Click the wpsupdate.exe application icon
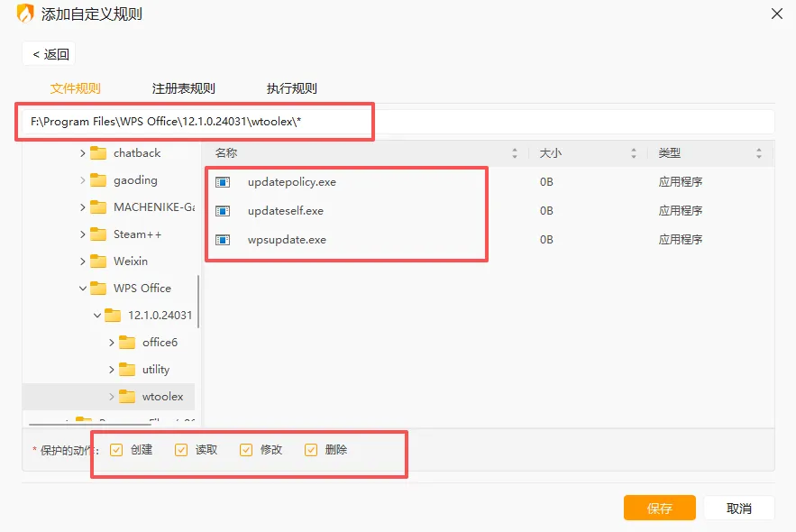796x532 pixels. click(223, 240)
